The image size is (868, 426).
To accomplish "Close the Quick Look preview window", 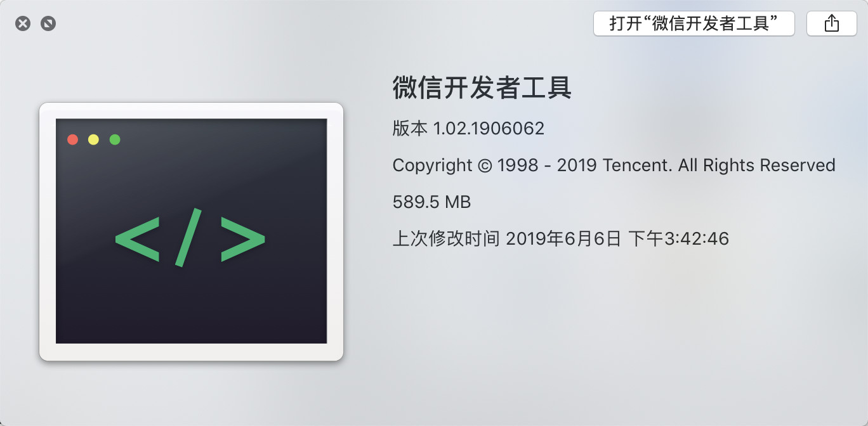I will click(x=23, y=24).
